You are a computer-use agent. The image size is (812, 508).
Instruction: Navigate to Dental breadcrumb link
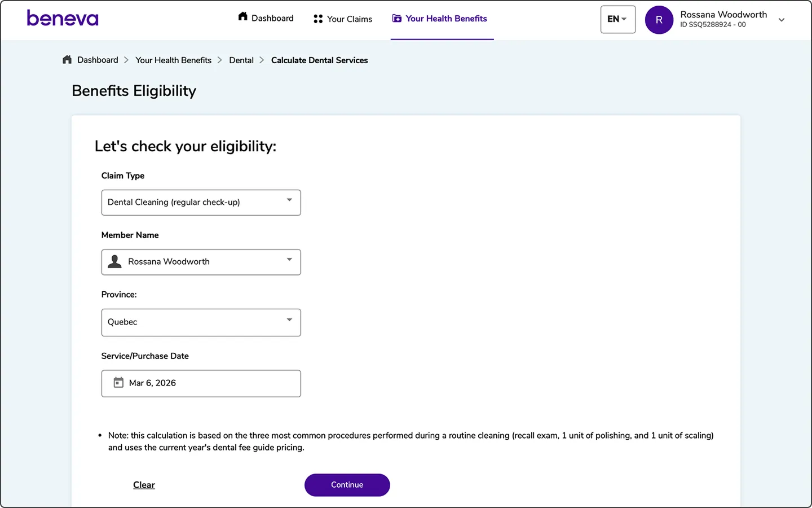(x=241, y=60)
